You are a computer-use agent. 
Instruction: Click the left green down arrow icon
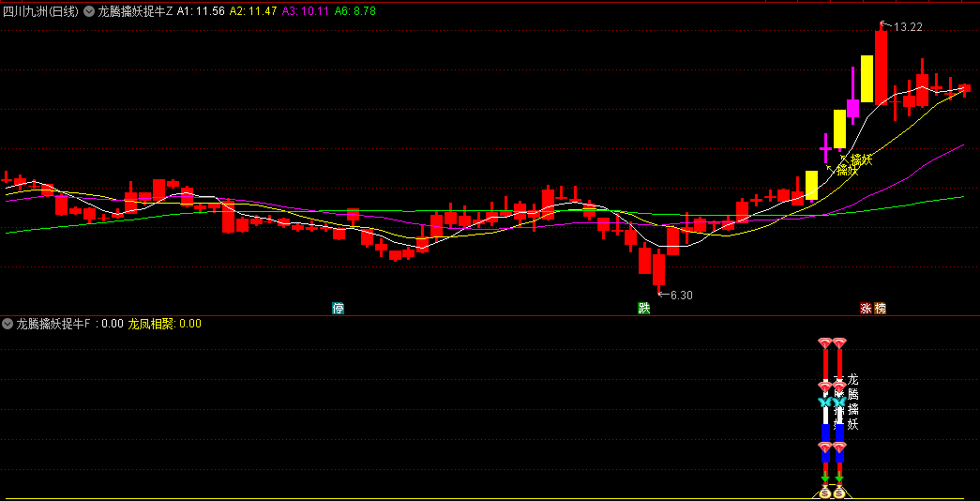coord(825,479)
